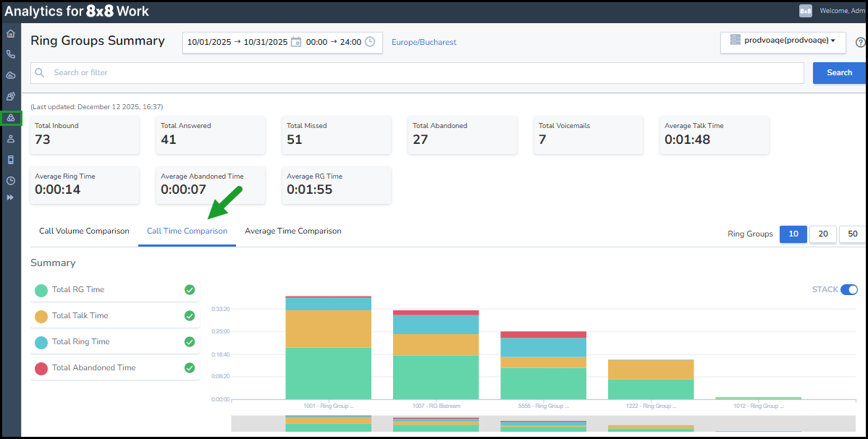
Task: Open the single user sidebar icon
Action: (x=10, y=139)
